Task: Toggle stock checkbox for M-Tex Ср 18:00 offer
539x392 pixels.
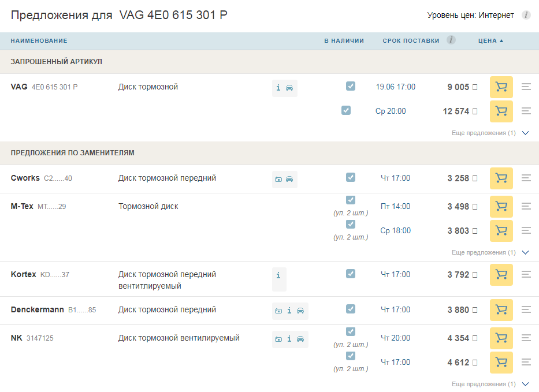Action: 351,225
